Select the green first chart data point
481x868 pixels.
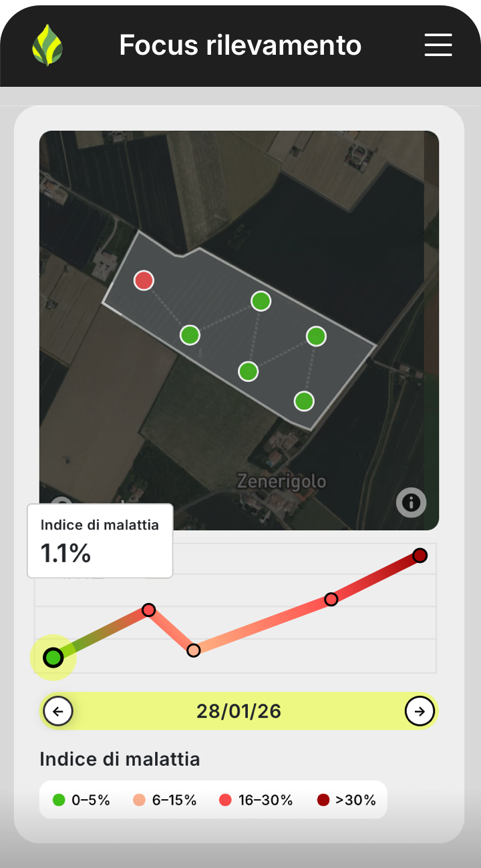point(53,658)
